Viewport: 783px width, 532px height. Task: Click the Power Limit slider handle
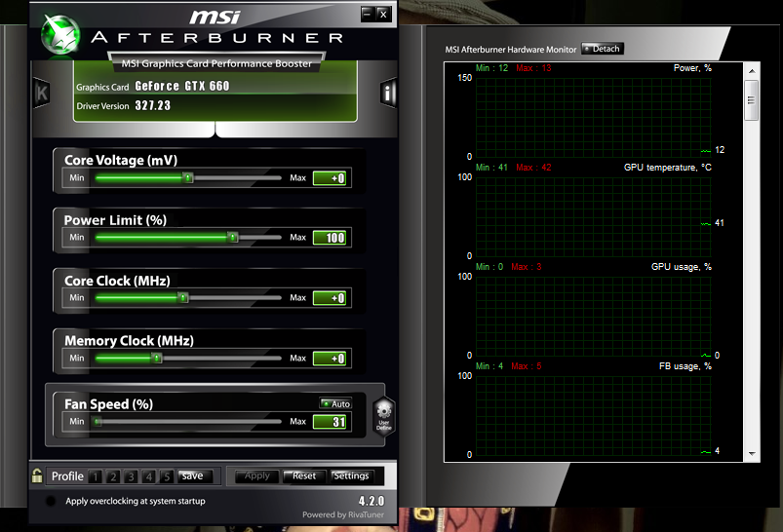coord(233,237)
